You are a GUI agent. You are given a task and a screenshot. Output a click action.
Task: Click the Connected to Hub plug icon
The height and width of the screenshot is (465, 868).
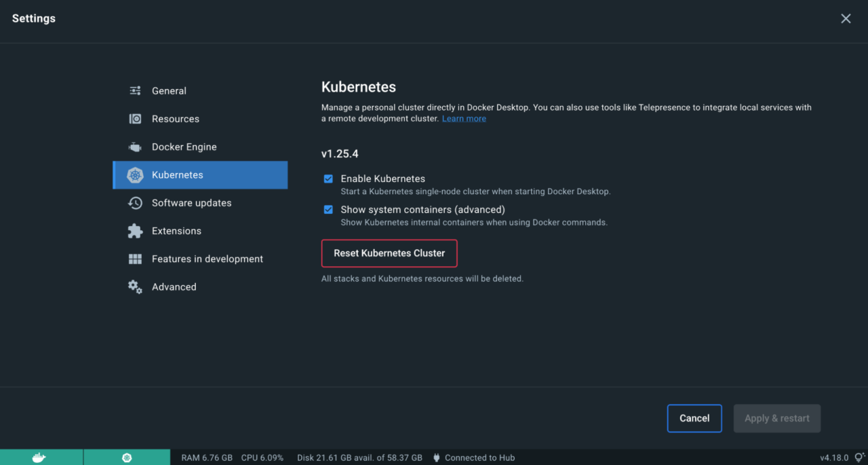(x=436, y=457)
